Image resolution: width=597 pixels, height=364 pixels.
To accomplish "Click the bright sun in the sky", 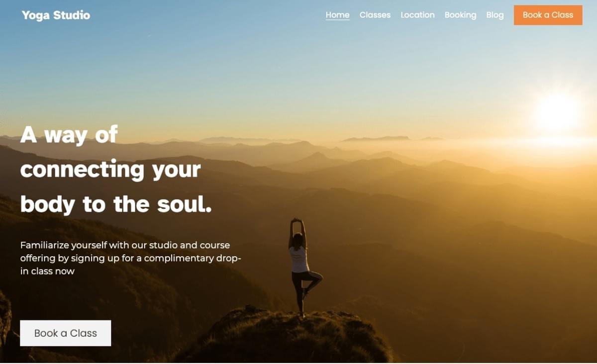I will tap(558, 112).
